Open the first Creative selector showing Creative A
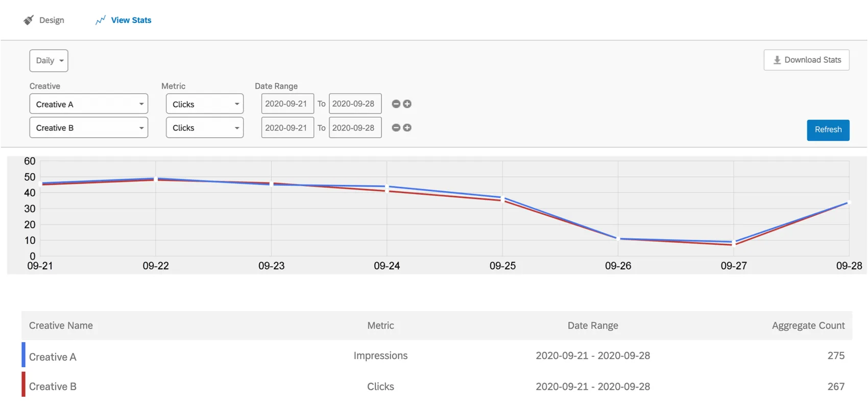The height and width of the screenshot is (409, 868). (x=88, y=104)
